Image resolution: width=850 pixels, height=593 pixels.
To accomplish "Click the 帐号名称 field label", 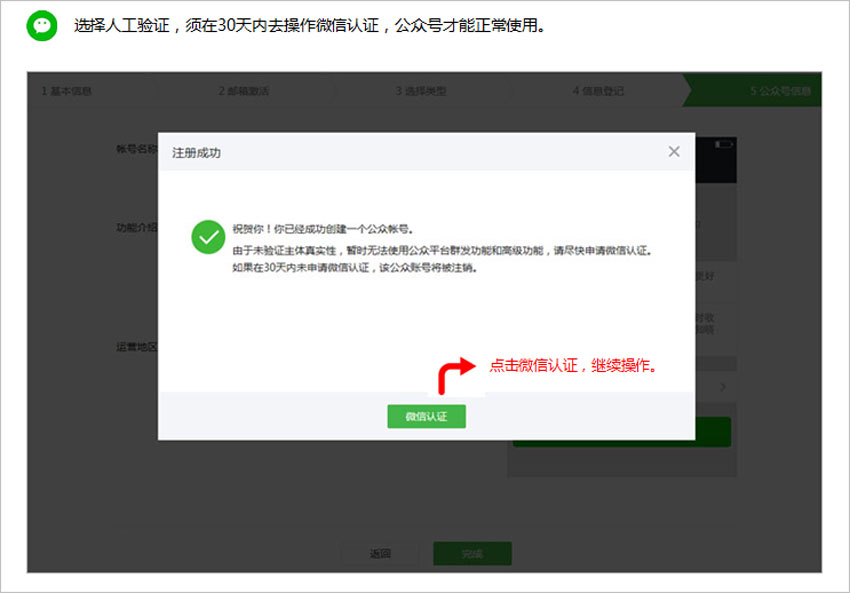I will [x=137, y=149].
